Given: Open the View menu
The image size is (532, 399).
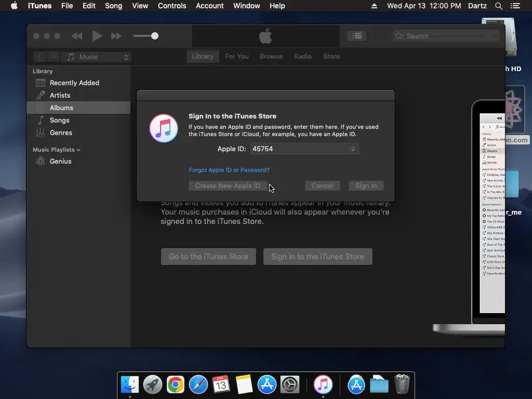Looking at the screenshot, I should coord(140,6).
